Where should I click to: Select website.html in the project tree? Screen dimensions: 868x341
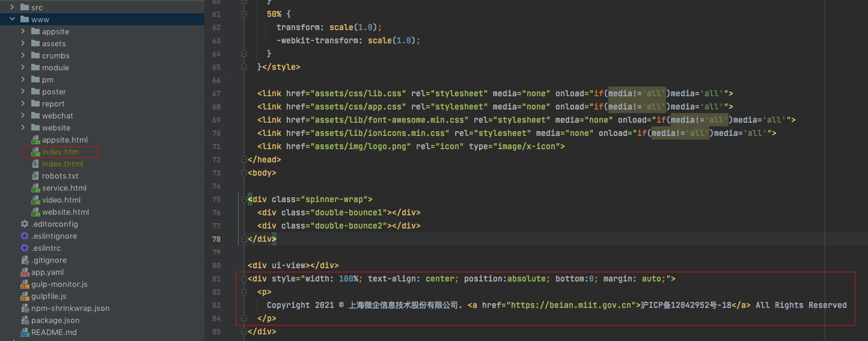tap(66, 212)
